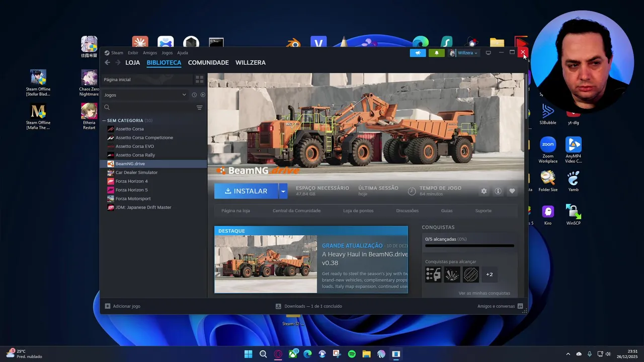Screen dimensions: 644x362
Task: Open Xbox app in taskbar
Action: click(293, 354)
